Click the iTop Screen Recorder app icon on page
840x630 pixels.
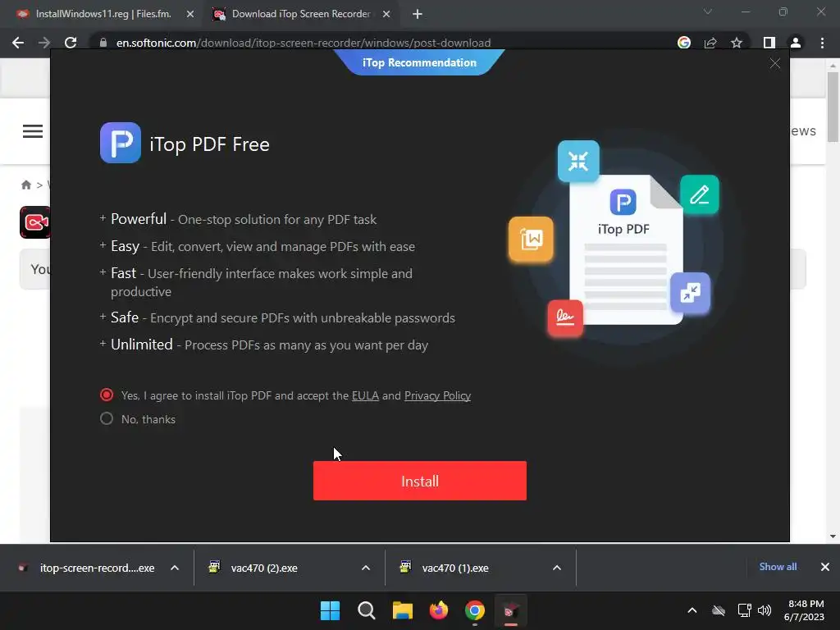(34, 221)
